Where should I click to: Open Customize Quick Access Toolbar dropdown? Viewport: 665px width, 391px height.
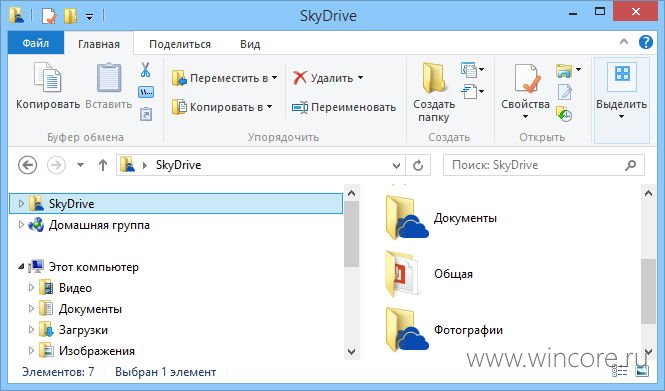pyautogui.click(x=89, y=17)
